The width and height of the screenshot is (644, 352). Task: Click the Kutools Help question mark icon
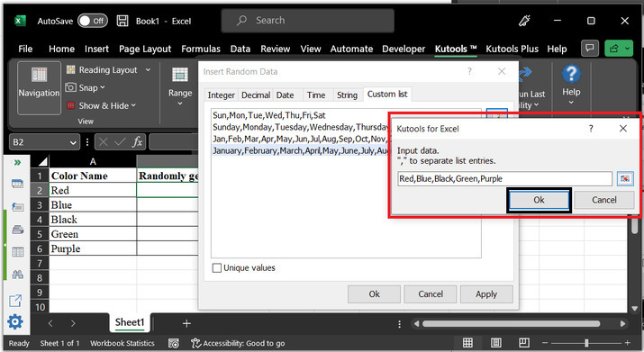(571, 75)
